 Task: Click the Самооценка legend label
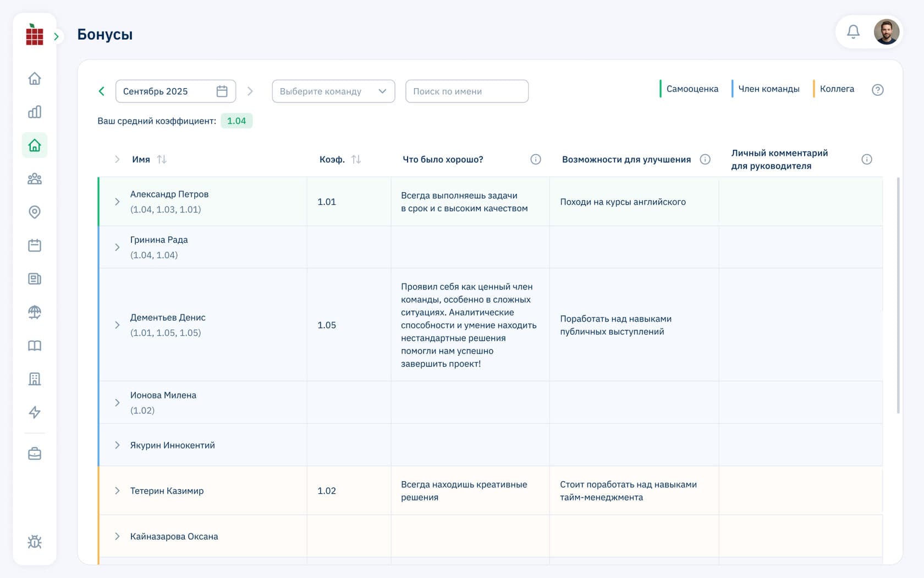click(692, 89)
